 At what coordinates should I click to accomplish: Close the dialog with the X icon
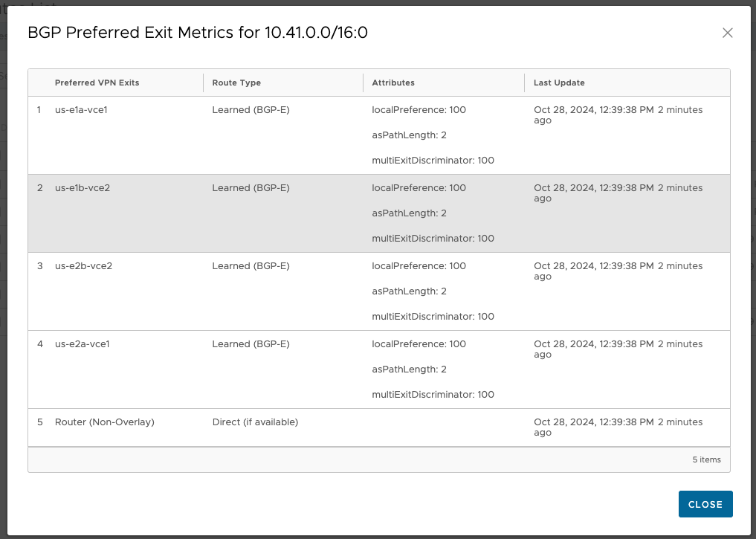click(728, 33)
